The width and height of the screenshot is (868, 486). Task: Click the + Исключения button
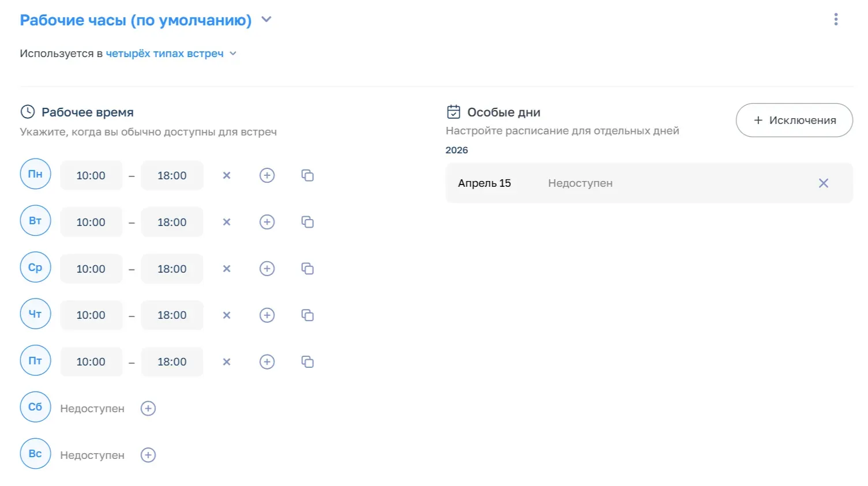(x=794, y=120)
